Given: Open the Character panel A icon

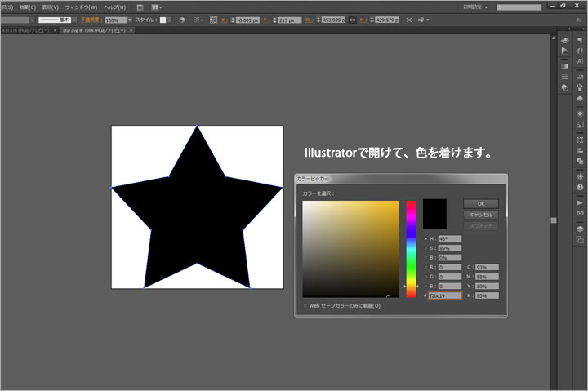Looking at the screenshot, I should coord(580,61).
